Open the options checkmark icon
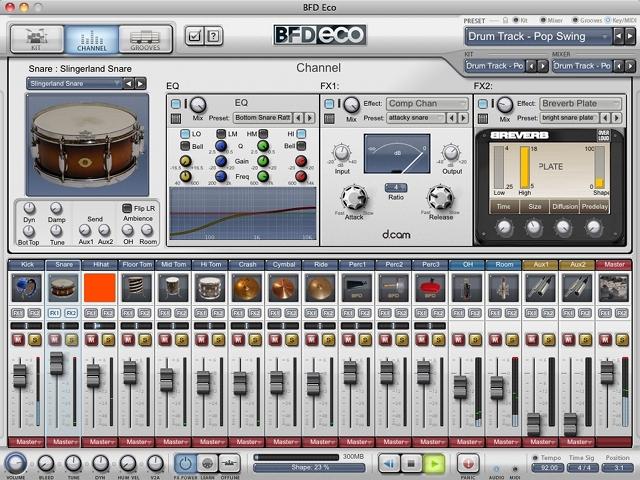 coord(195,37)
